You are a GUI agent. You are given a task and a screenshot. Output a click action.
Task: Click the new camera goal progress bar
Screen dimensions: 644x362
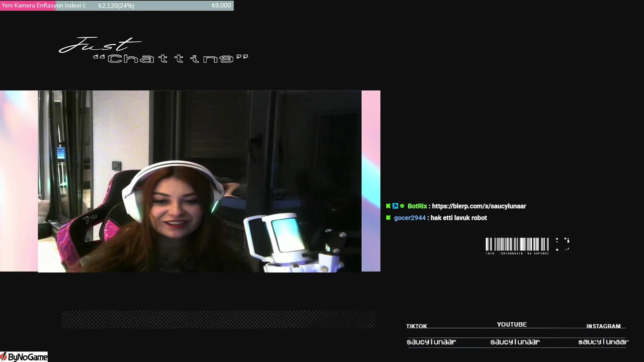[x=117, y=6]
